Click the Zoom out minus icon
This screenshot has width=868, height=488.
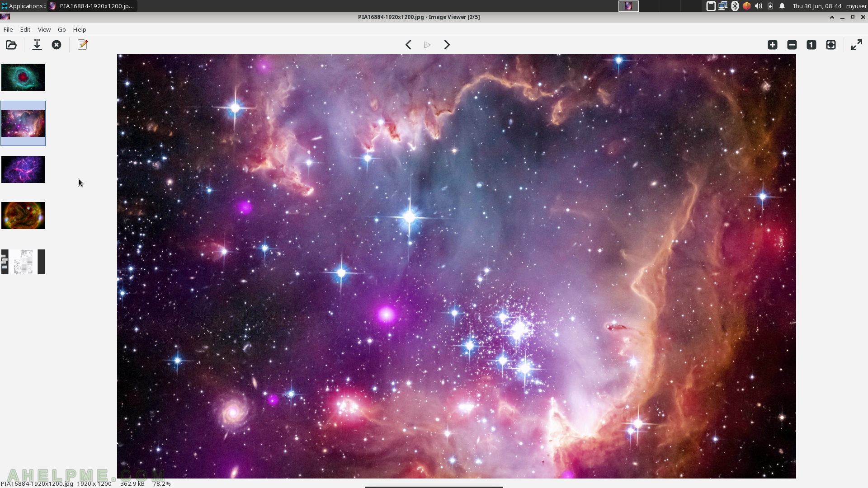(x=792, y=45)
